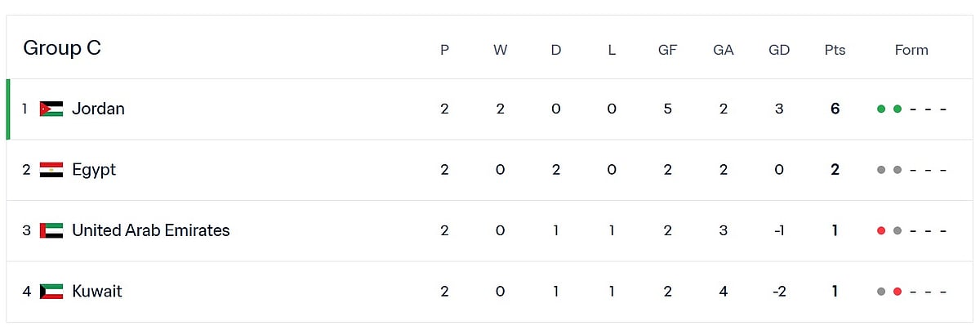The height and width of the screenshot is (330, 980).
Task: Click the Pts column header
Action: click(x=835, y=50)
